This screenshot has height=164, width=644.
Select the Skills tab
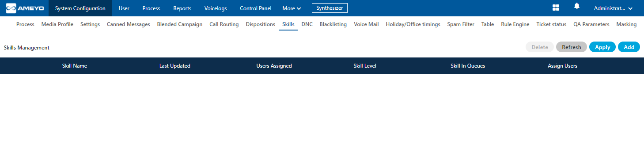[288, 24]
